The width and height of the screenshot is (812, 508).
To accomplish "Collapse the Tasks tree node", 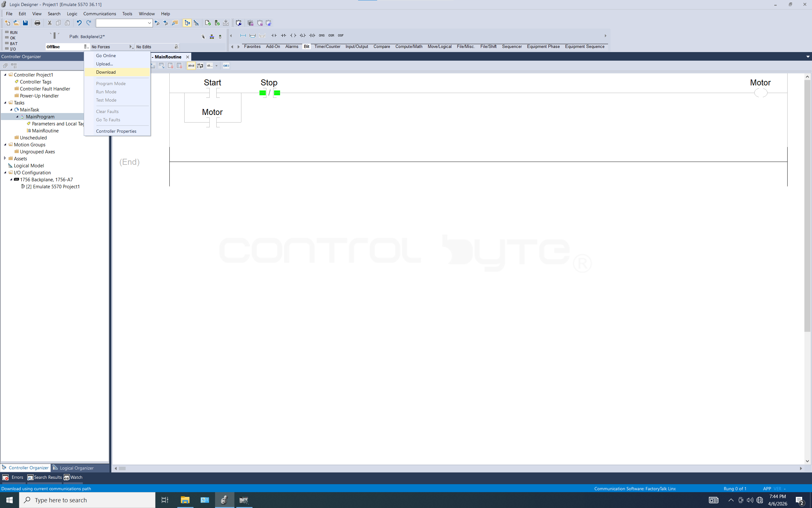I will point(5,103).
